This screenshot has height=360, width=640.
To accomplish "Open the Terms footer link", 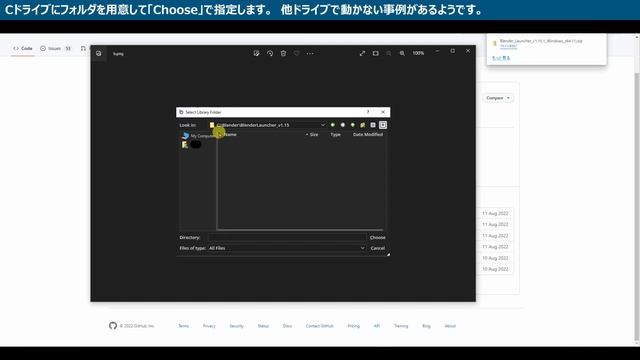I will tap(184, 326).
